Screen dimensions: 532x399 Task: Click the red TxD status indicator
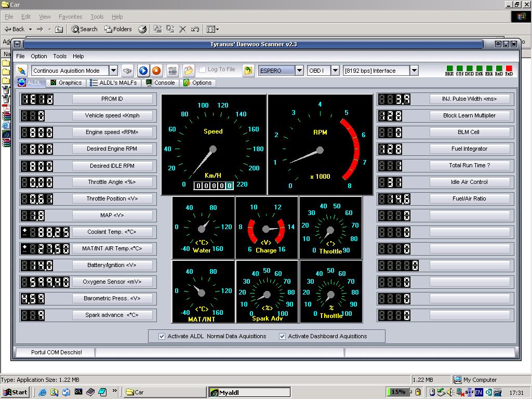tap(509, 69)
